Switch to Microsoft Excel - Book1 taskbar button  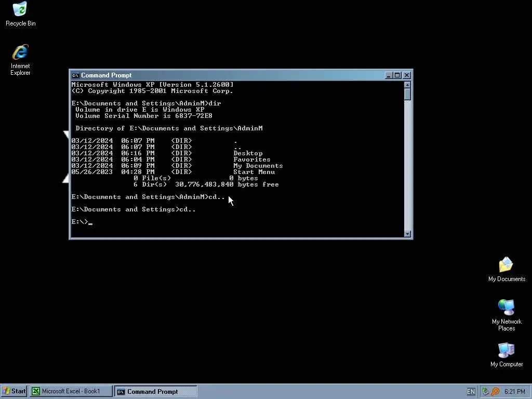point(71,391)
